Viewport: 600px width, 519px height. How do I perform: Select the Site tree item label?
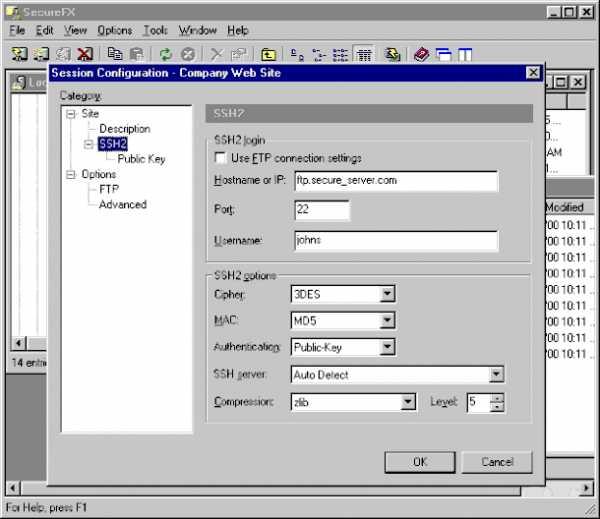(x=90, y=114)
